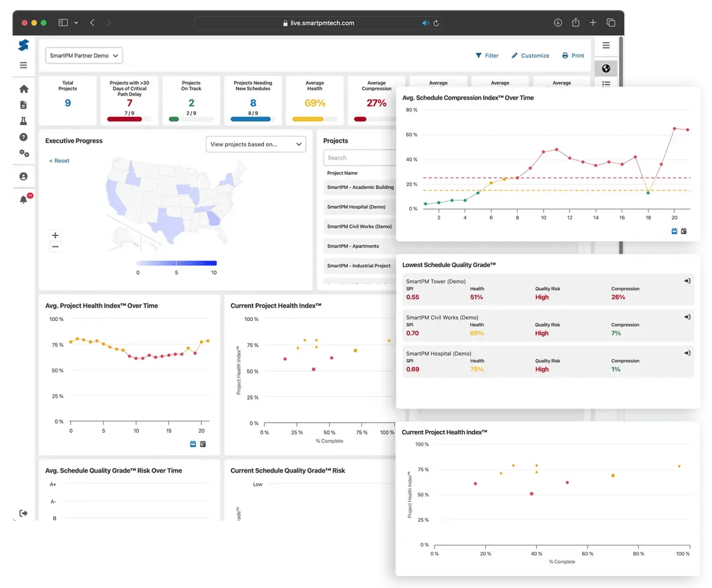This screenshot has width=712, height=588.
Task: Select the list view icon on right
Action: [606, 83]
